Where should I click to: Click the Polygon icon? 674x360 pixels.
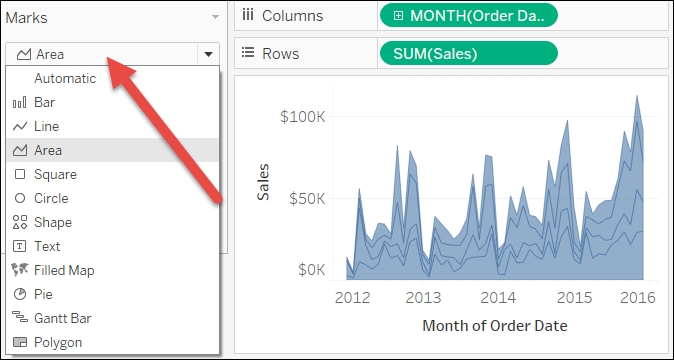[20, 342]
